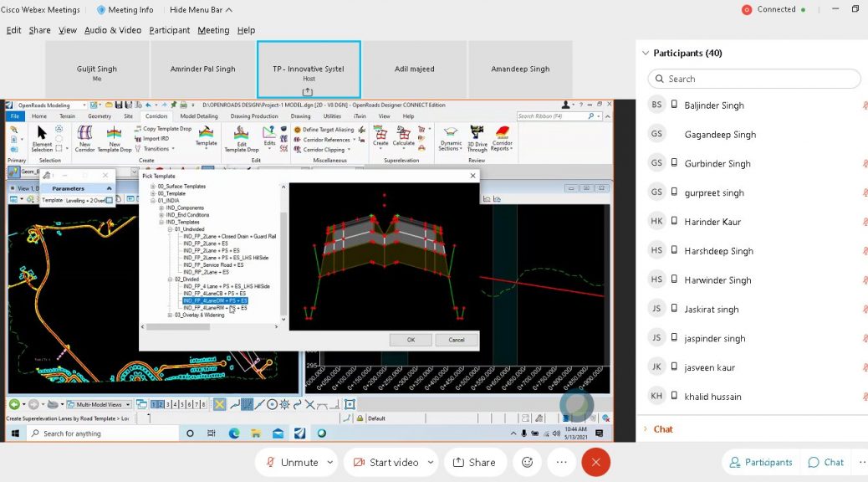Choose Copy Template Drop in the ribbon
Viewport: 868px width, 482px height.
point(163,129)
